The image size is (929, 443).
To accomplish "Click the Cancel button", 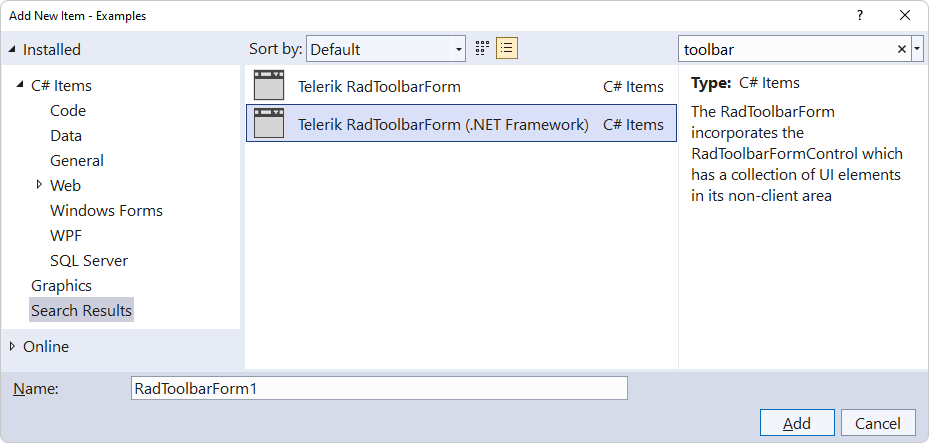I will click(878, 423).
